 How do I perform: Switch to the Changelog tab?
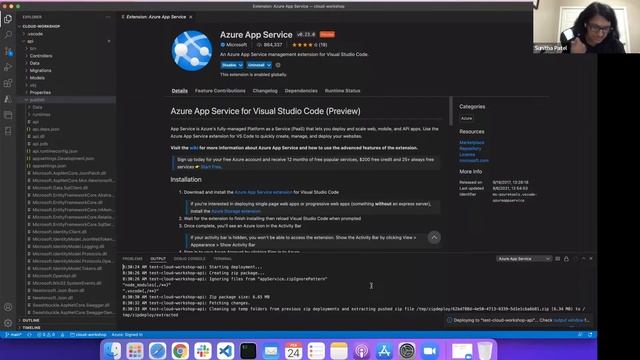(265, 91)
